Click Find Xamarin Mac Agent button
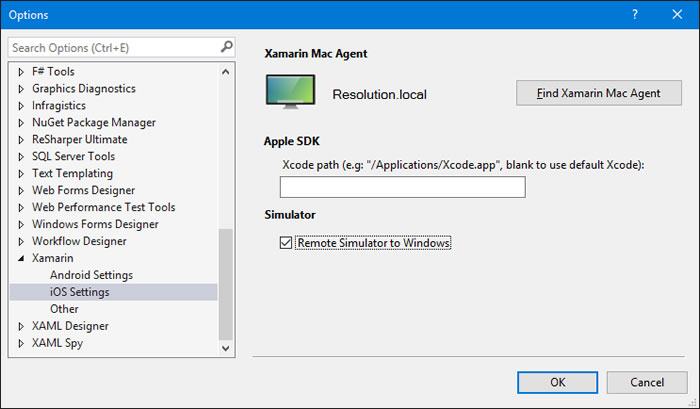The height and width of the screenshot is (409, 700). pos(599,93)
